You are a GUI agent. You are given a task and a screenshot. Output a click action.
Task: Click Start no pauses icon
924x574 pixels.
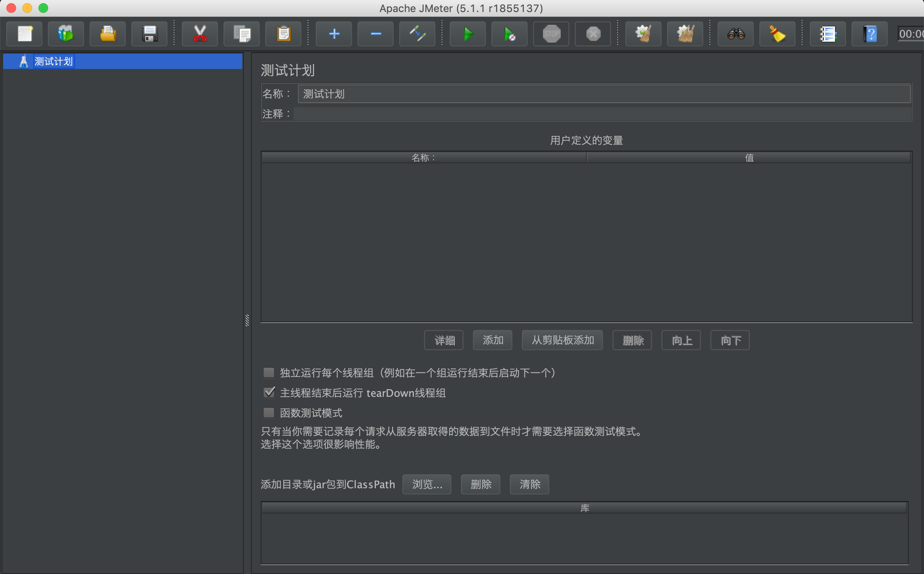click(509, 34)
